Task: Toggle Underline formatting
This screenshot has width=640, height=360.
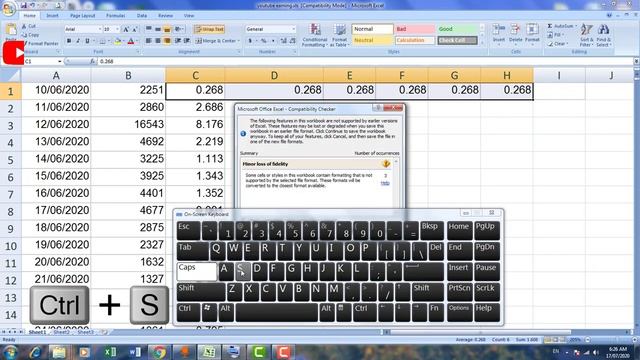Action: click(87, 41)
